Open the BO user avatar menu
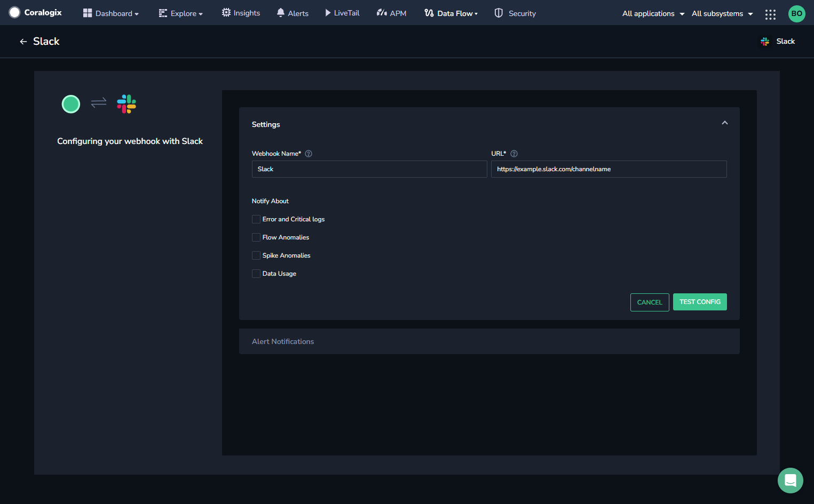The width and height of the screenshot is (814, 504). pos(796,14)
